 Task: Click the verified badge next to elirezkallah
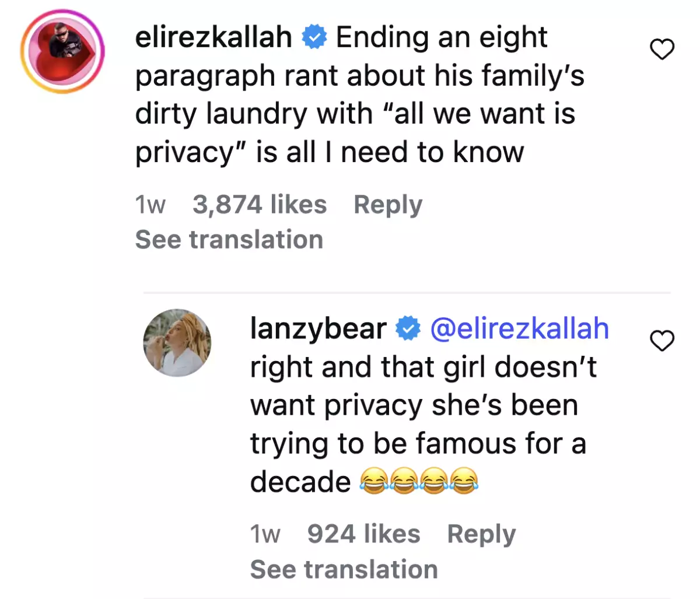[314, 37]
